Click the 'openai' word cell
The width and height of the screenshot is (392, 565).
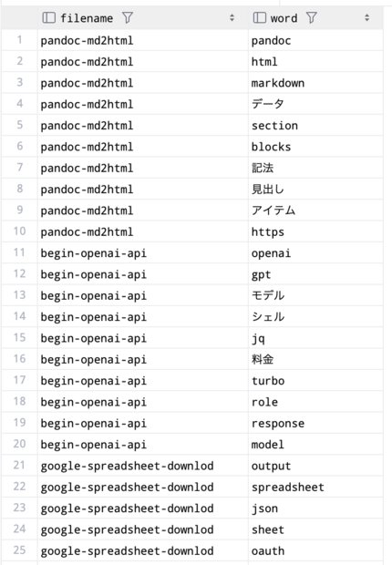[x=315, y=252]
